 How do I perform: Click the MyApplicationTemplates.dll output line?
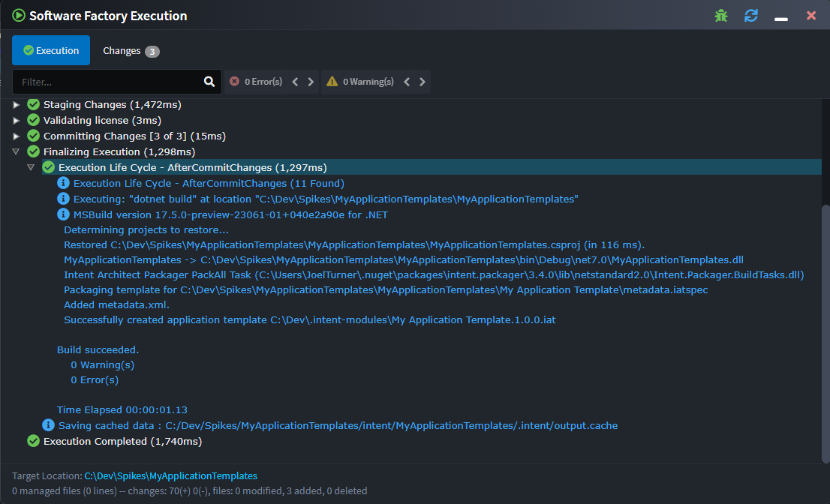point(403,259)
